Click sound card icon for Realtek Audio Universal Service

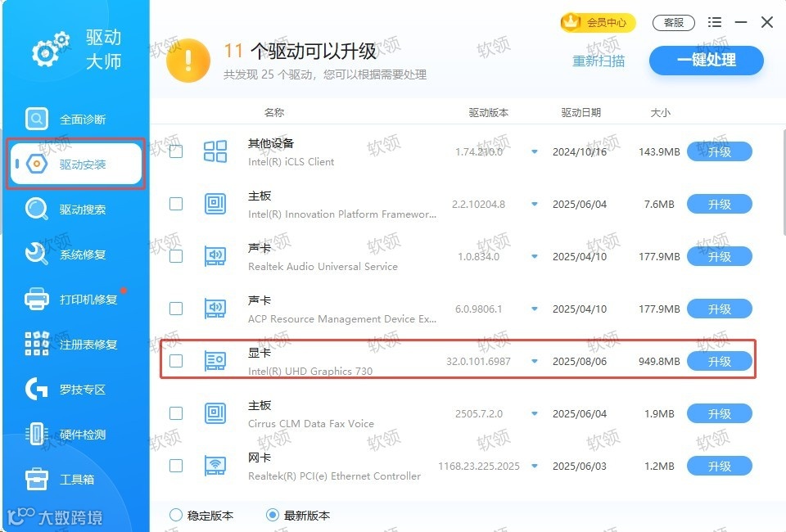tap(215, 256)
